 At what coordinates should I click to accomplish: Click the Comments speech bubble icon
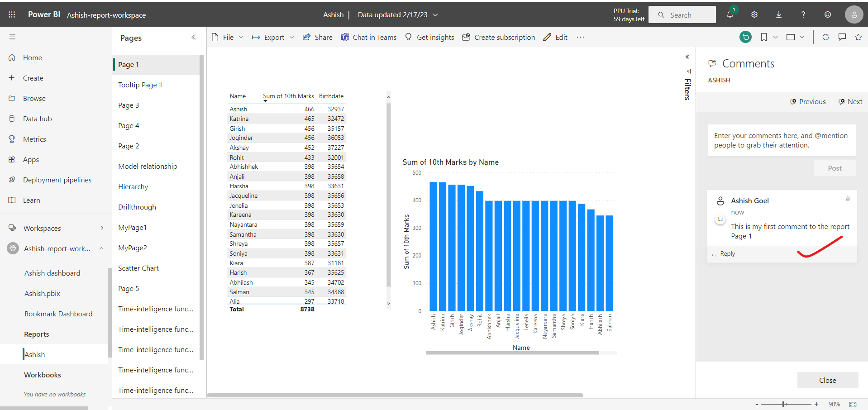click(842, 37)
